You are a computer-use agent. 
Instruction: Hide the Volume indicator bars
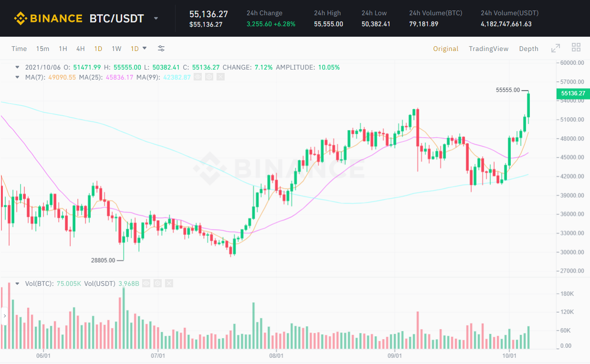point(146,283)
